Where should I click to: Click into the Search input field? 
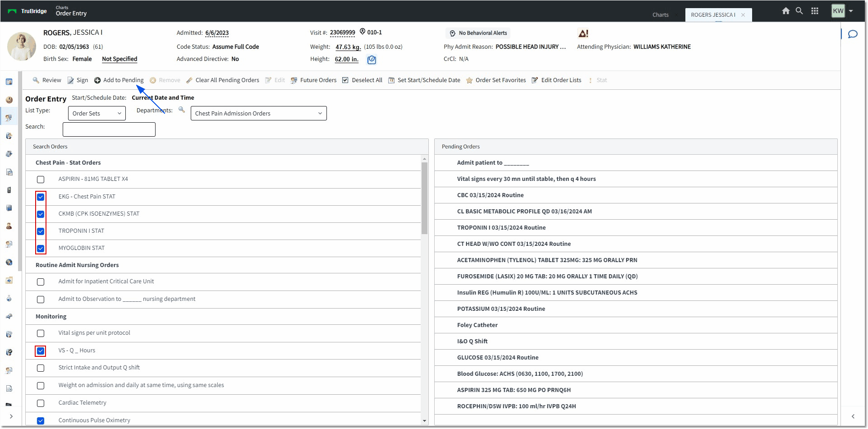tap(109, 129)
